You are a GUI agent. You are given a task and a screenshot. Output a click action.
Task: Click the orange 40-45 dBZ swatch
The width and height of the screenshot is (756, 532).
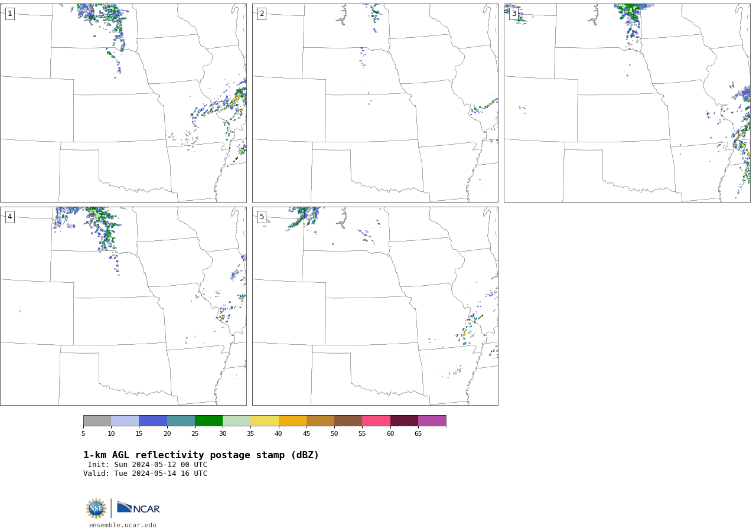click(x=292, y=421)
